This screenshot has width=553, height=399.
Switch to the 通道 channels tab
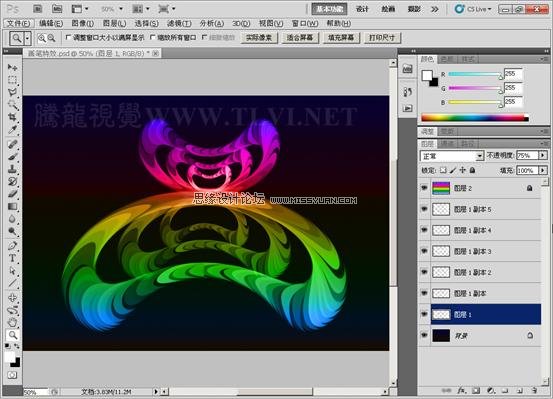(x=447, y=144)
